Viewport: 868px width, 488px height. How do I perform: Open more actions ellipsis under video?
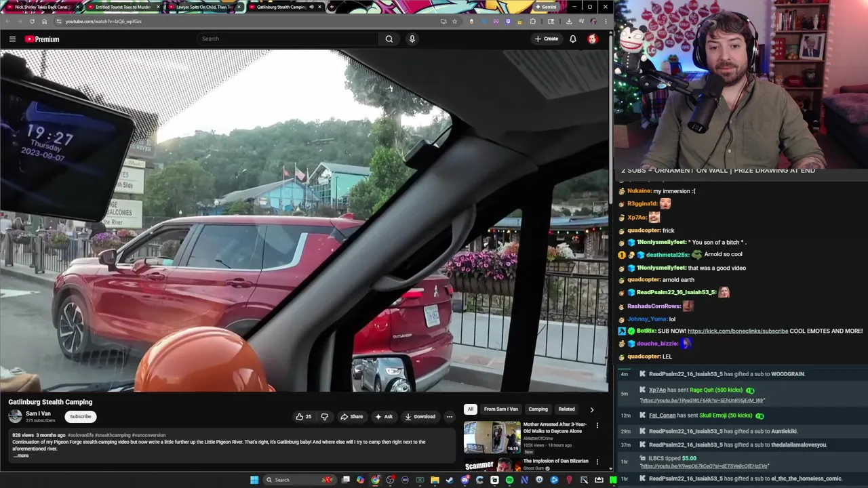tap(449, 417)
